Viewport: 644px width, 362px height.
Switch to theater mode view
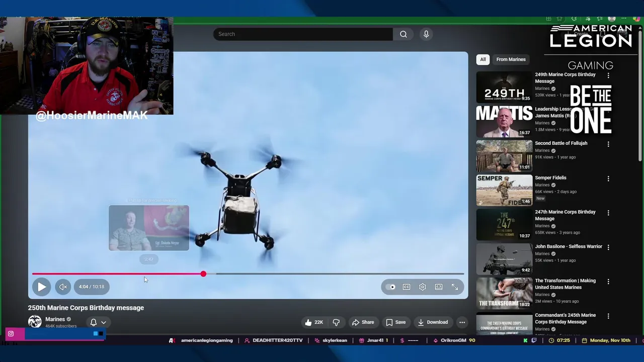(x=439, y=287)
